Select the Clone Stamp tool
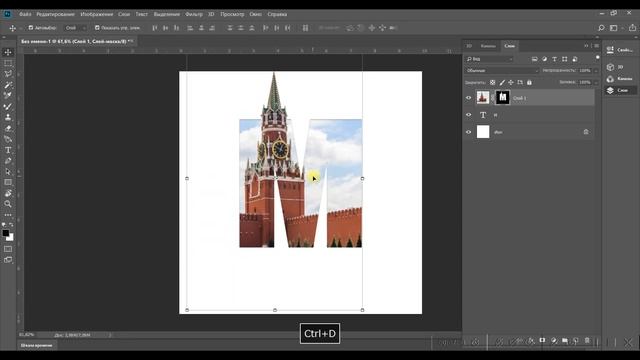 click(8, 117)
